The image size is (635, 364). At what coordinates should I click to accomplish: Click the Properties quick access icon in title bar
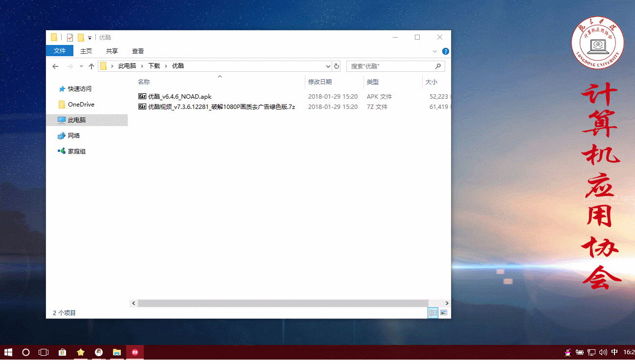pos(70,37)
